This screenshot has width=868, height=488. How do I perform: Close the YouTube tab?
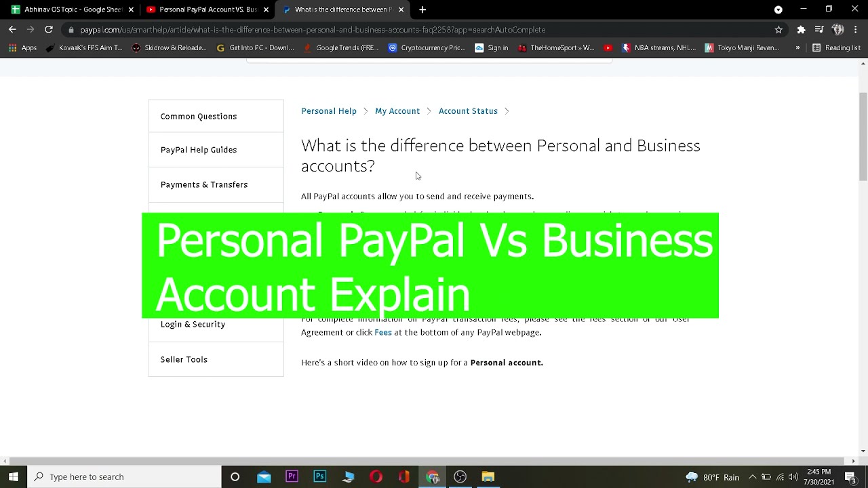coord(266,9)
